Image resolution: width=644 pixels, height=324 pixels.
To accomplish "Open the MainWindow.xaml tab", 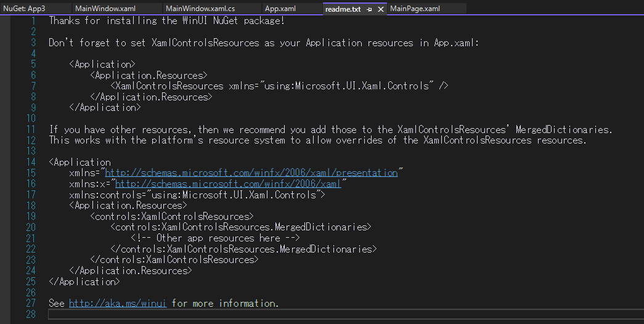I will [105, 8].
